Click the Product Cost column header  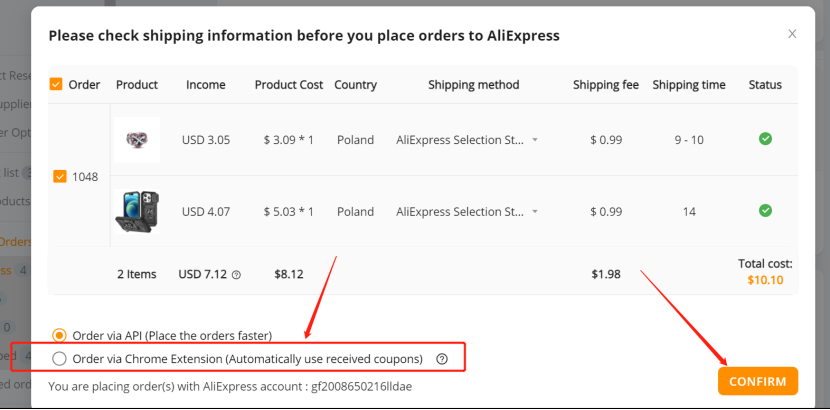[288, 85]
